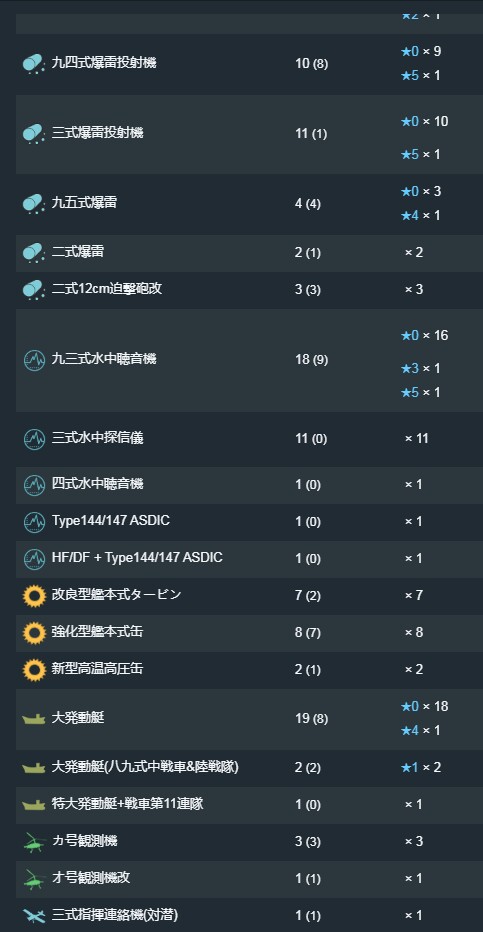The image size is (483, 932).
Task: Click the count 18 (9) for 九三式水中聴音機
Action: [311, 360]
